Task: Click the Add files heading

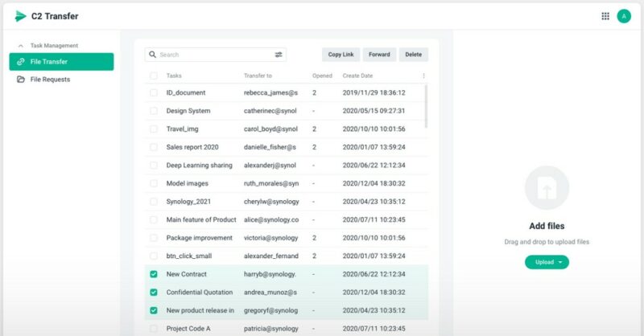Action: click(547, 226)
